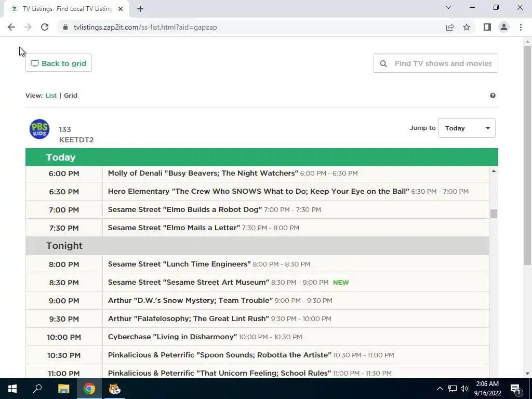
Task: Show hidden system tray icons
Action: 440,389
